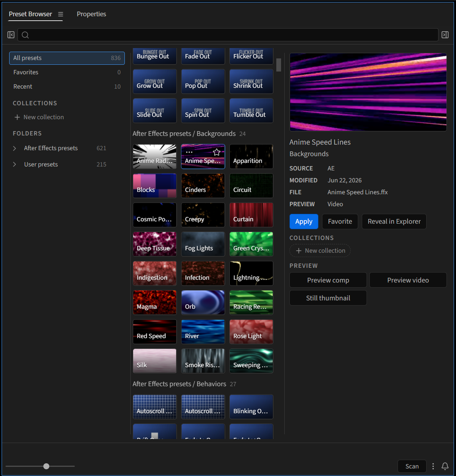This screenshot has height=476, width=456.
Task: Select the Blinking preset thumbnail in Behaviors
Action: click(x=251, y=407)
